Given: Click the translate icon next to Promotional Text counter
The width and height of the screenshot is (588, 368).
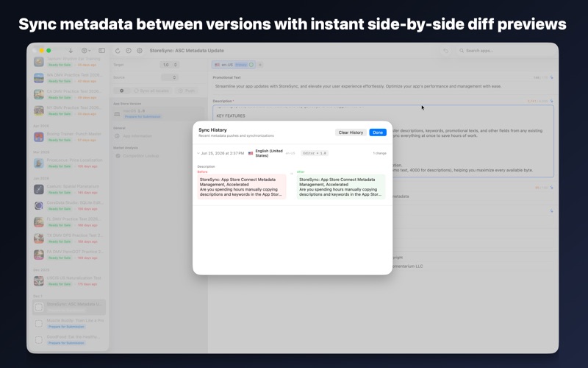Looking at the screenshot, I should coord(552,77).
